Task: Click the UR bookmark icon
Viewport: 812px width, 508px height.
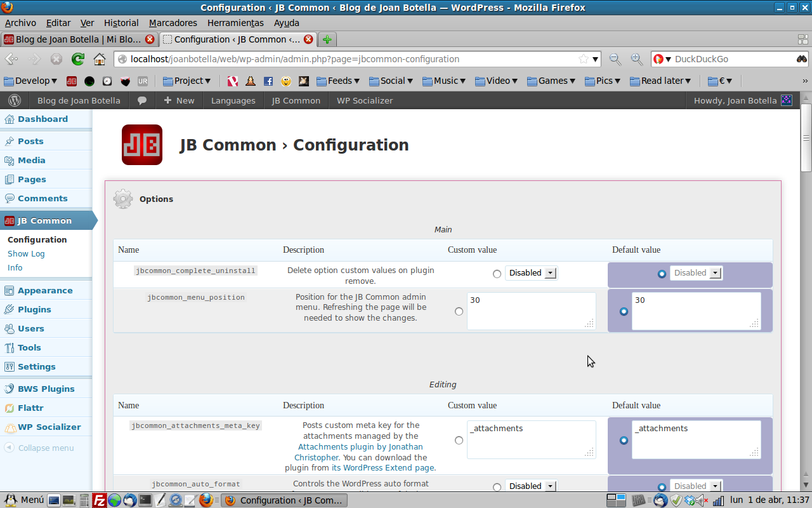Action: (143, 81)
